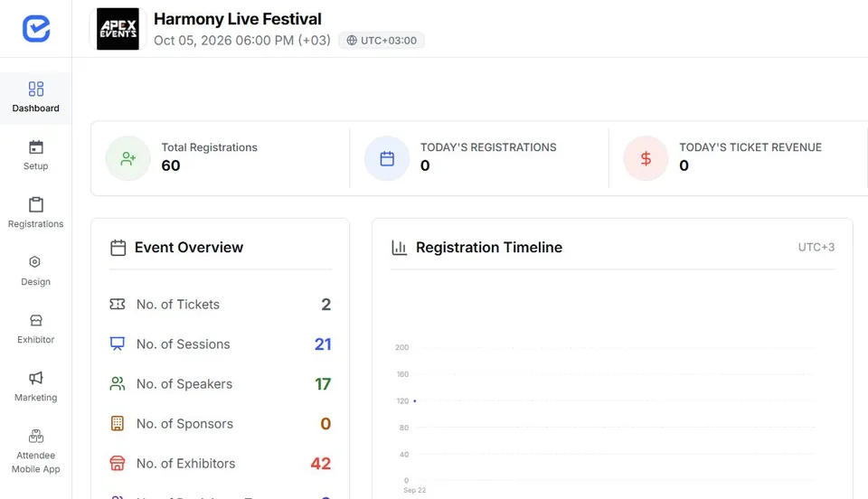Click the globe icon in timezone badge
Viewport: 868px width, 499px height.
pyautogui.click(x=352, y=41)
